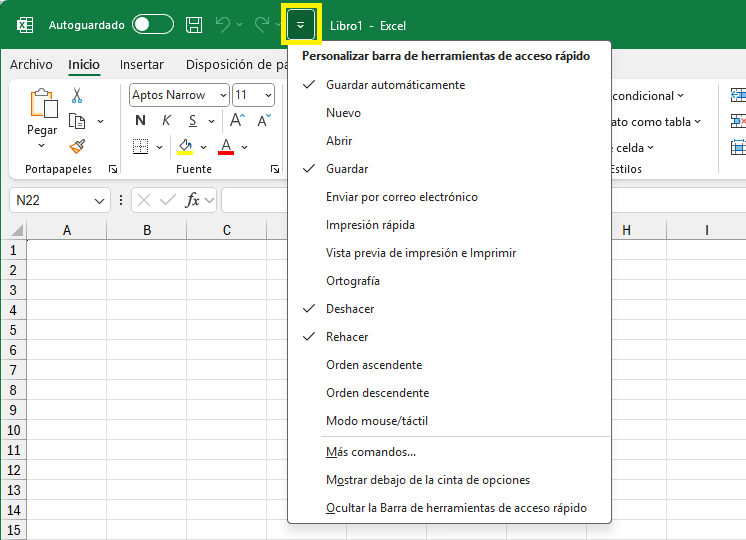Screen dimensions: 746x540
Task: Click the confirm checkmark formula bar icon
Action: (x=167, y=200)
